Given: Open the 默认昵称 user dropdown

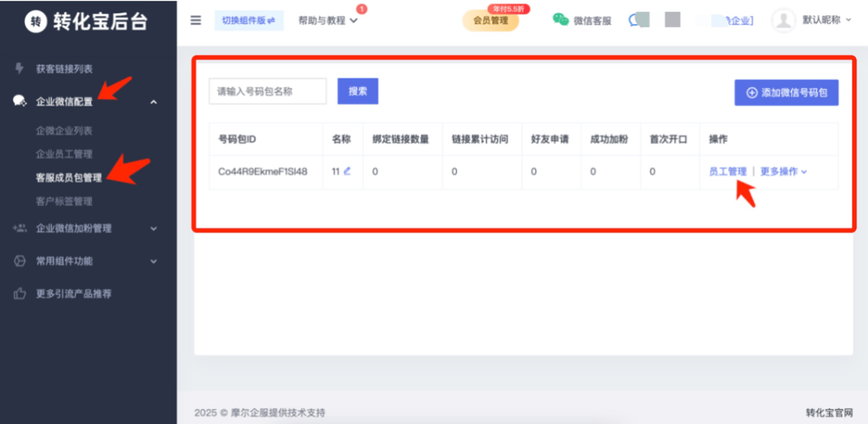Looking at the screenshot, I should (826, 20).
